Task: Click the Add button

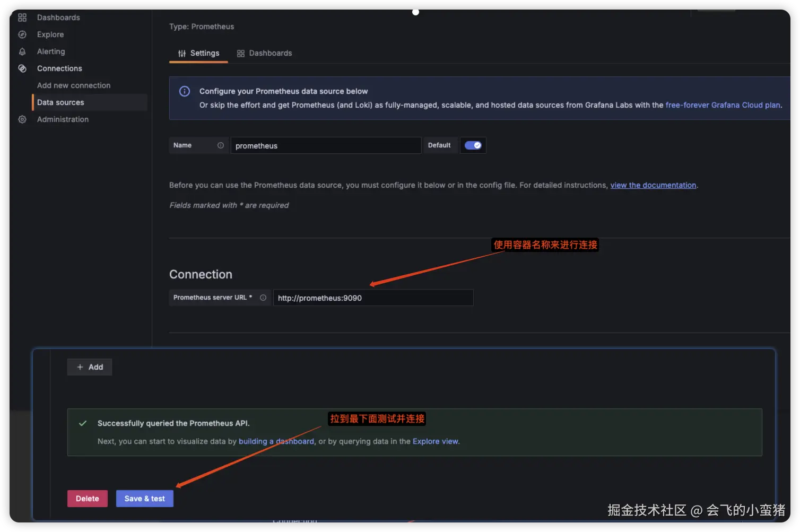Action: pos(90,367)
